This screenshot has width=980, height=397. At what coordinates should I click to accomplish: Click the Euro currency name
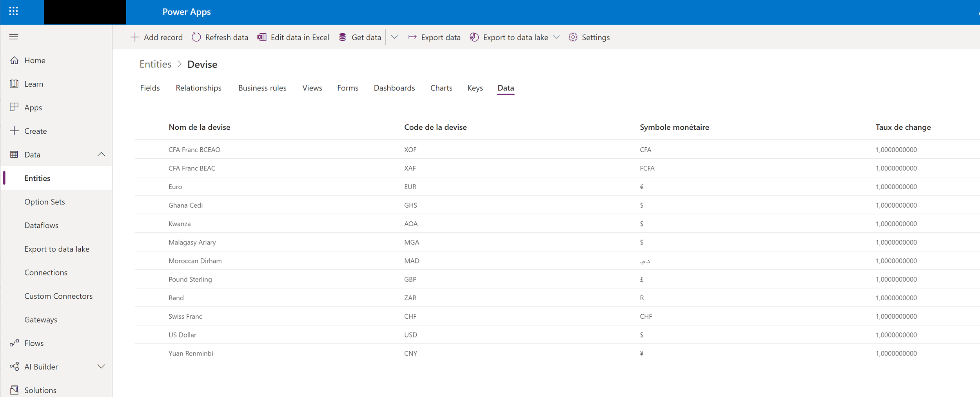[175, 187]
